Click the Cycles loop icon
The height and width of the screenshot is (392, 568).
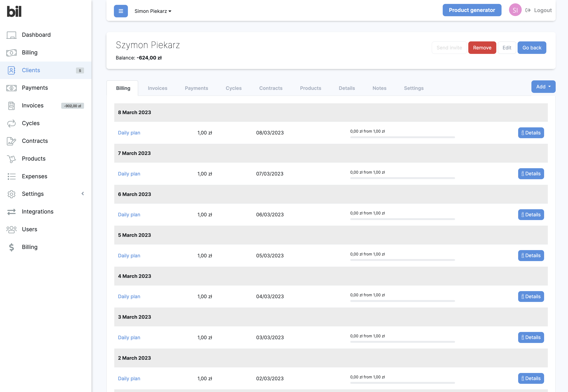point(11,123)
